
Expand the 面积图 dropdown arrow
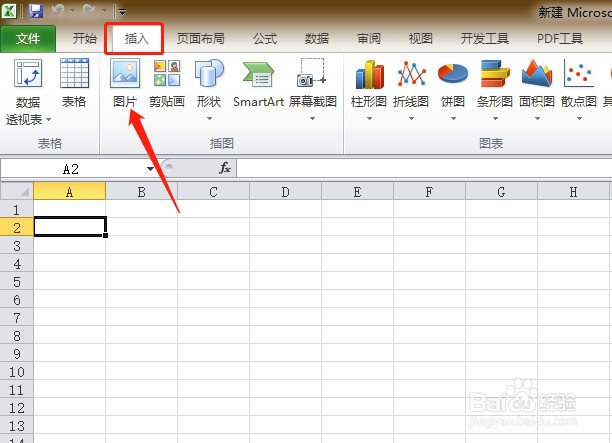(537, 118)
